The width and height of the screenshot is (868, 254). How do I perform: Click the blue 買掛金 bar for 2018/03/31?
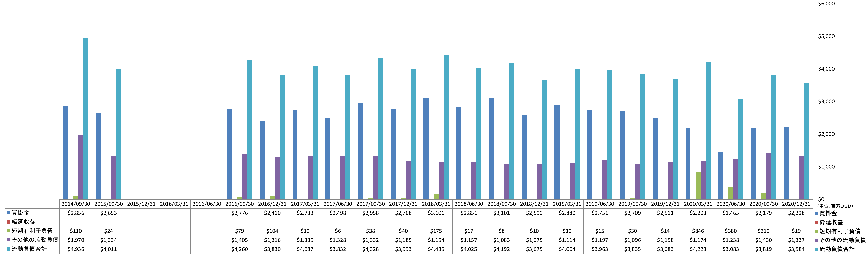point(426,149)
